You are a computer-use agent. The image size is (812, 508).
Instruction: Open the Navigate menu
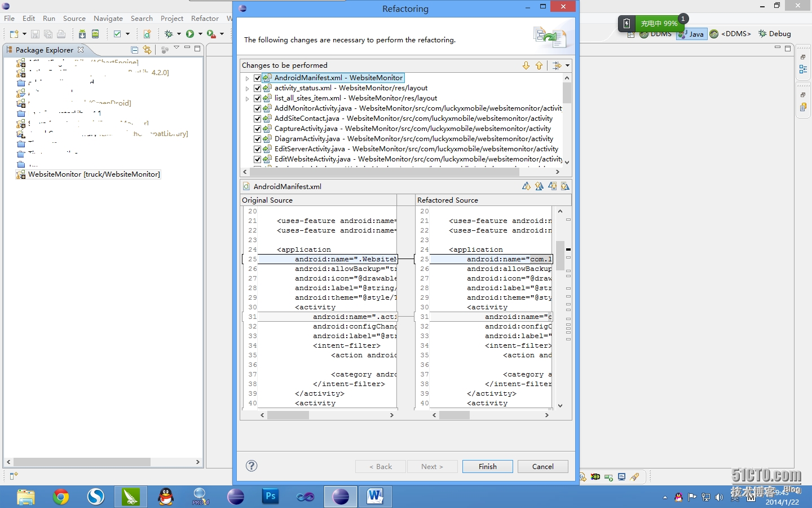coord(108,18)
